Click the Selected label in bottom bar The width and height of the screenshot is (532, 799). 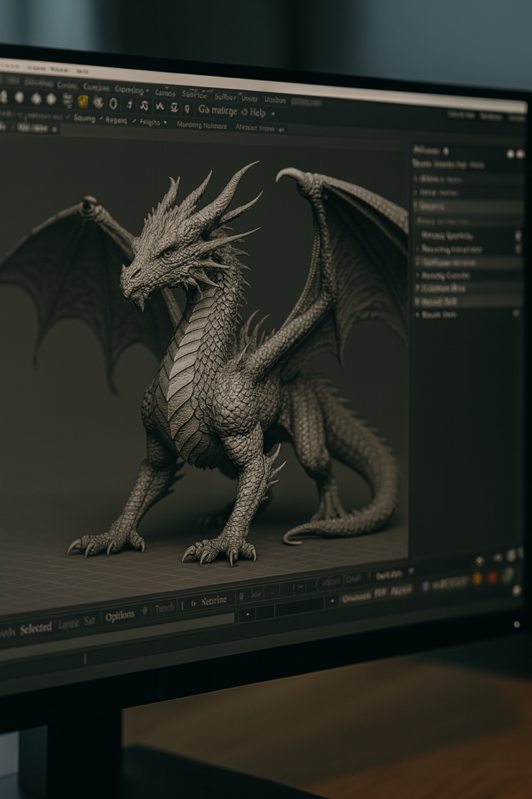[36, 628]
